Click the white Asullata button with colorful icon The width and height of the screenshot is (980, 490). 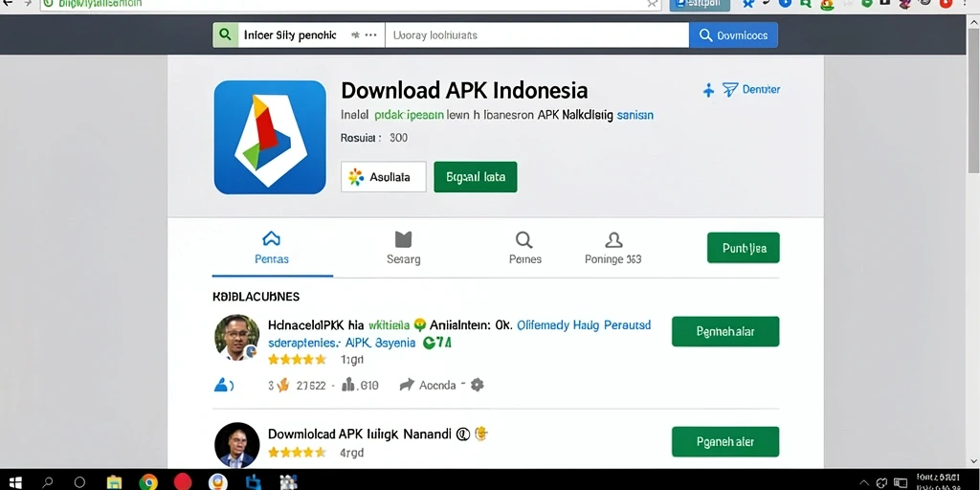click(x=383, y=177)
